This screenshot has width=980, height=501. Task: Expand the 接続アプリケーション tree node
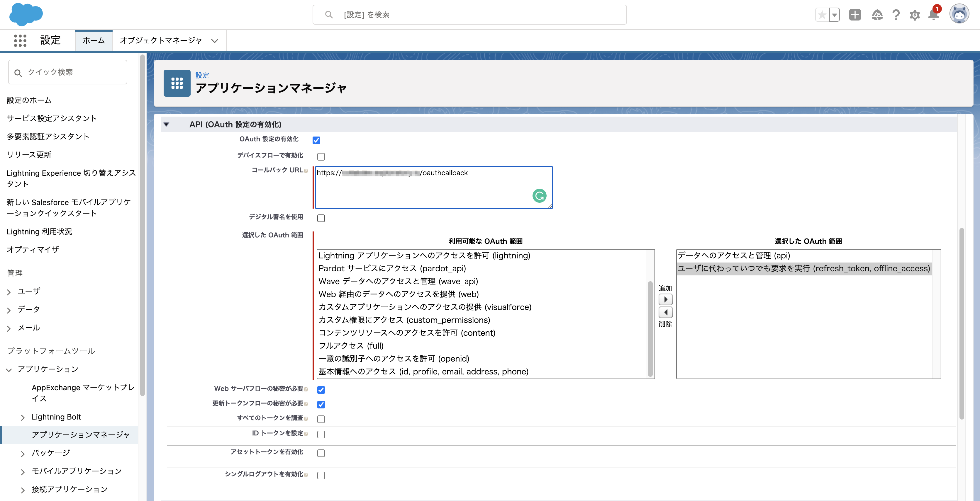click(x=23, y=490)
